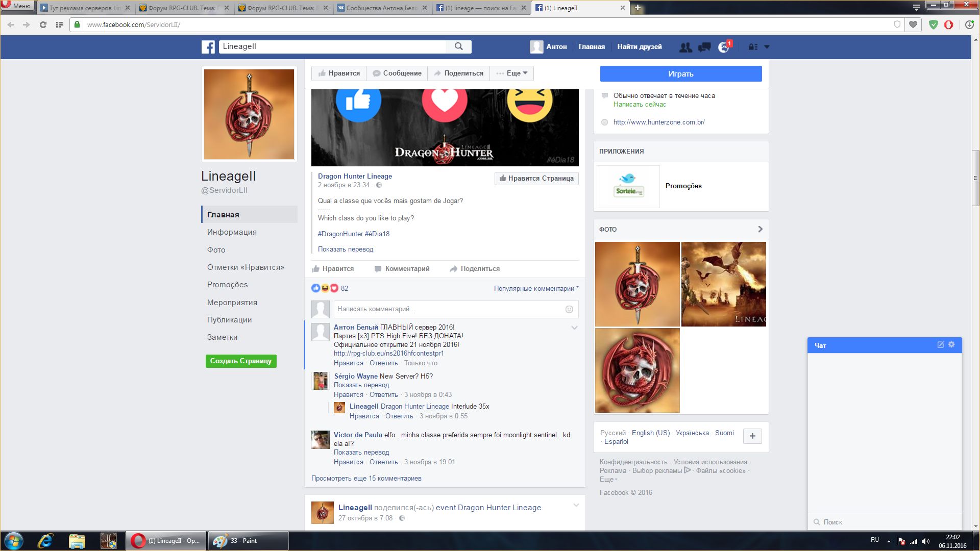Expand the ФОТО section chevron

click(x=760, y=230)
